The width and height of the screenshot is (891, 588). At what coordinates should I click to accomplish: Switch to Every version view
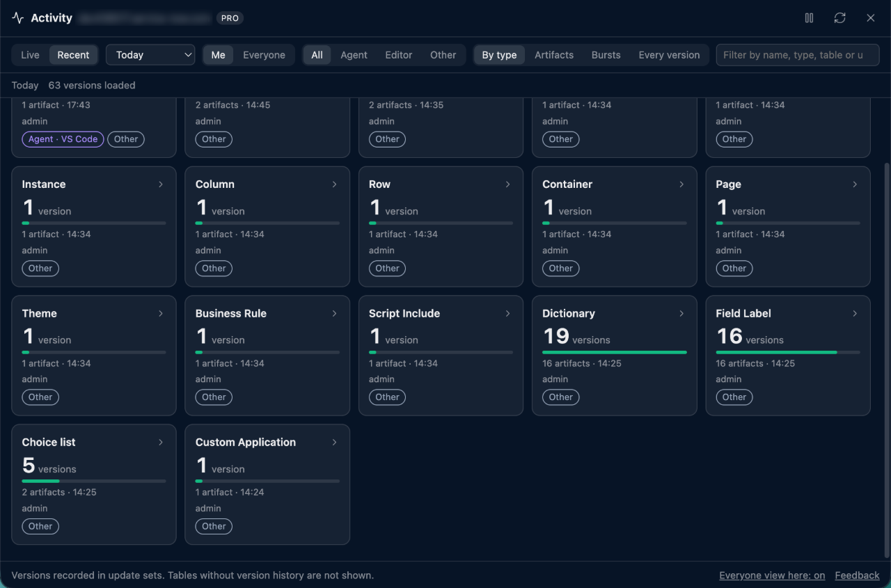[669, 55]
